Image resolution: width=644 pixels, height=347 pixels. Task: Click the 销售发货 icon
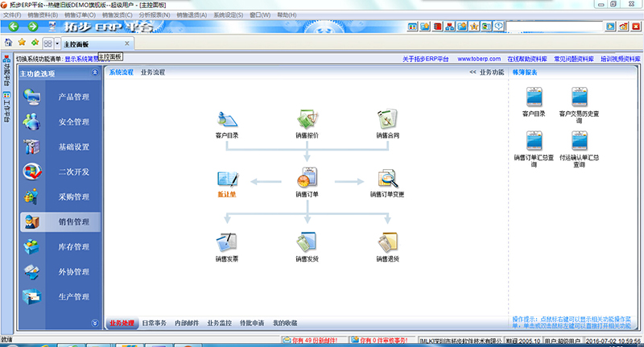click(306, 242)
